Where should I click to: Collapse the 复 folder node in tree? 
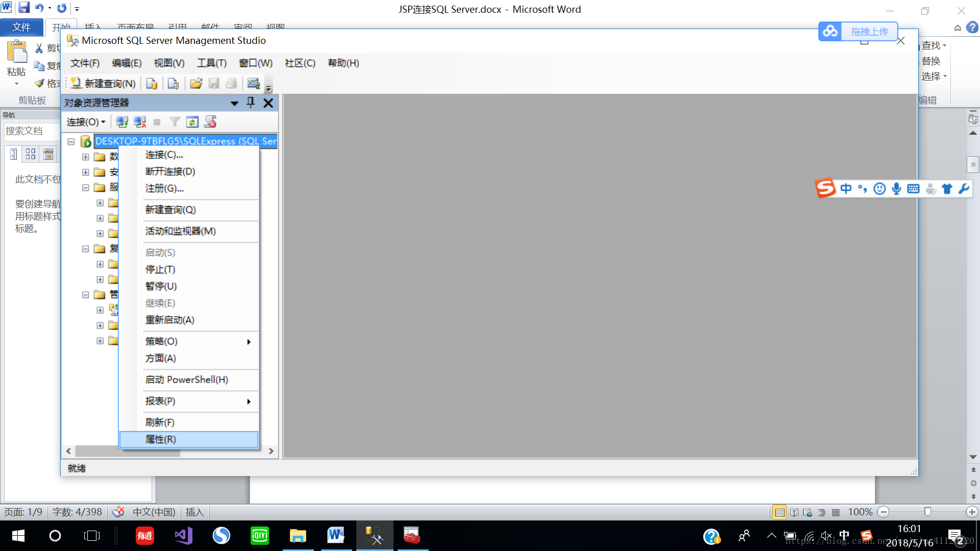pyautogui.click(x=86, y=248)
